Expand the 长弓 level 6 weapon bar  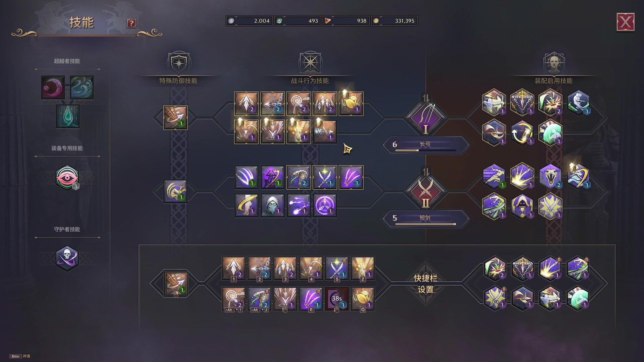(x=425, y=145)
